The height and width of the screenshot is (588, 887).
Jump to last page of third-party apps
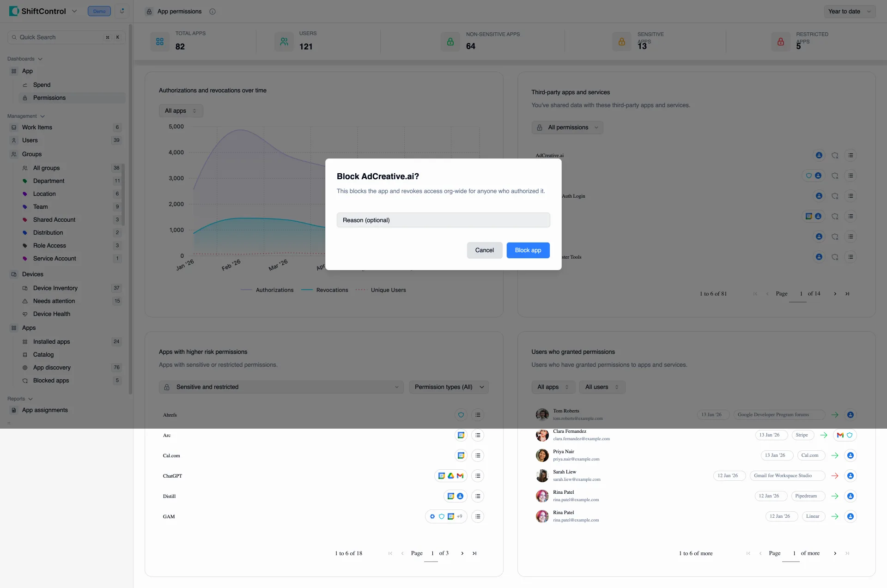click(x=847, y=294)
